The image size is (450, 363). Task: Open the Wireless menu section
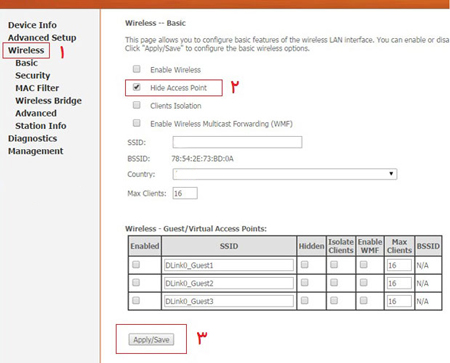[x=26, y=50]
